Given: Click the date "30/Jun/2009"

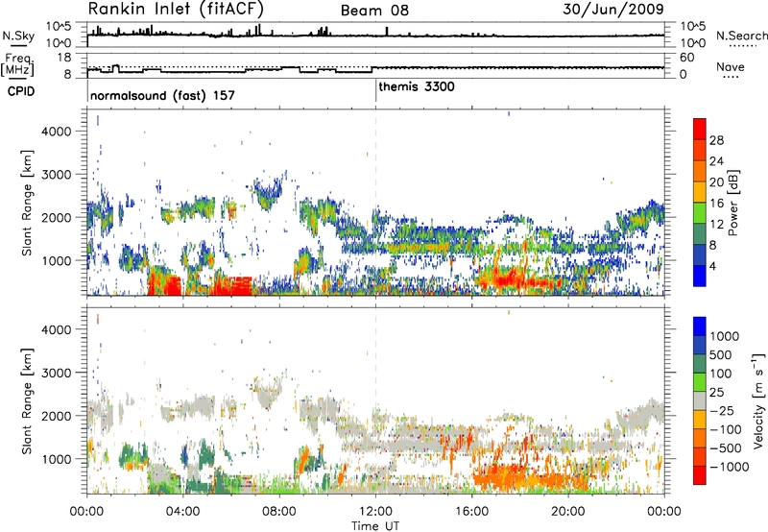Looking at the screenshot, I should [x=612, y=10].
